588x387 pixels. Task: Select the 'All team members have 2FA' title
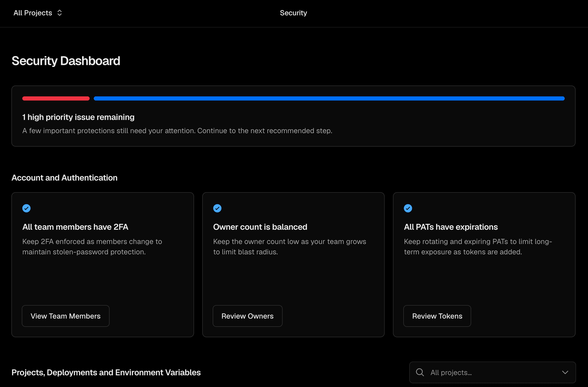(75, 227)
